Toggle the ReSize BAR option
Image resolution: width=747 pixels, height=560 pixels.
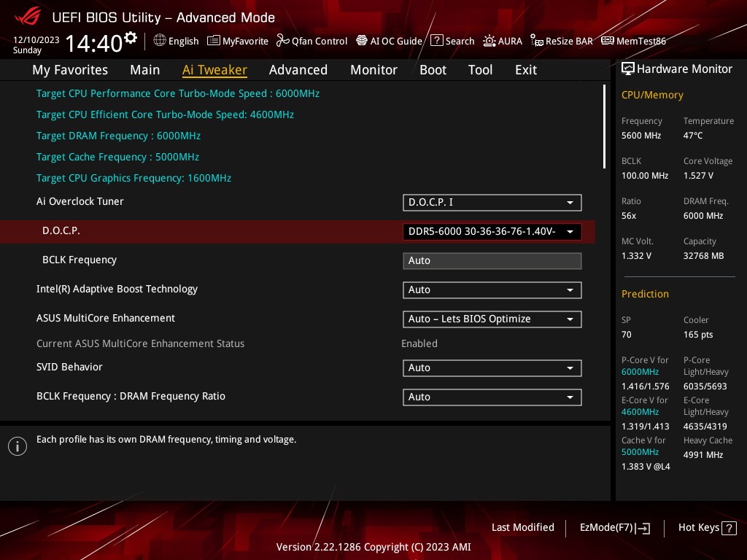562,41
